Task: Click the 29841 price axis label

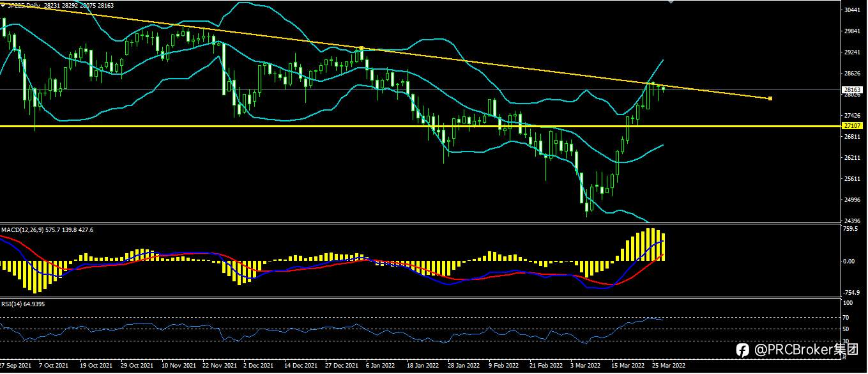Action: click(x=851, y=31)
